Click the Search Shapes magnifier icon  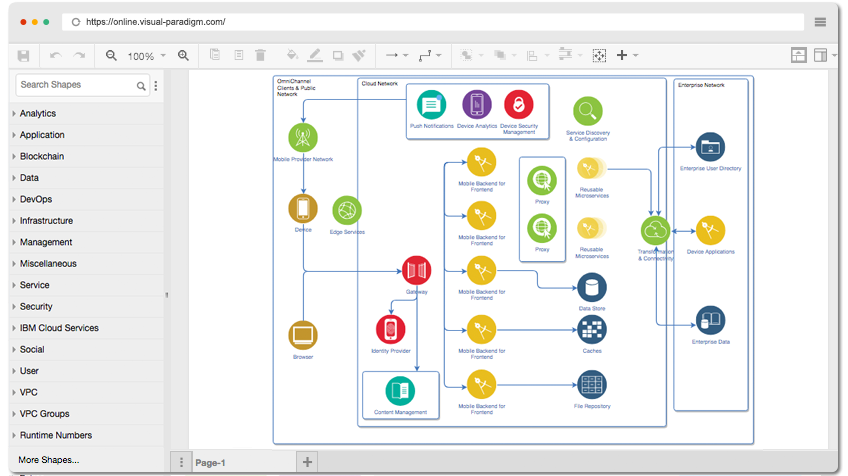click(141, 86)
